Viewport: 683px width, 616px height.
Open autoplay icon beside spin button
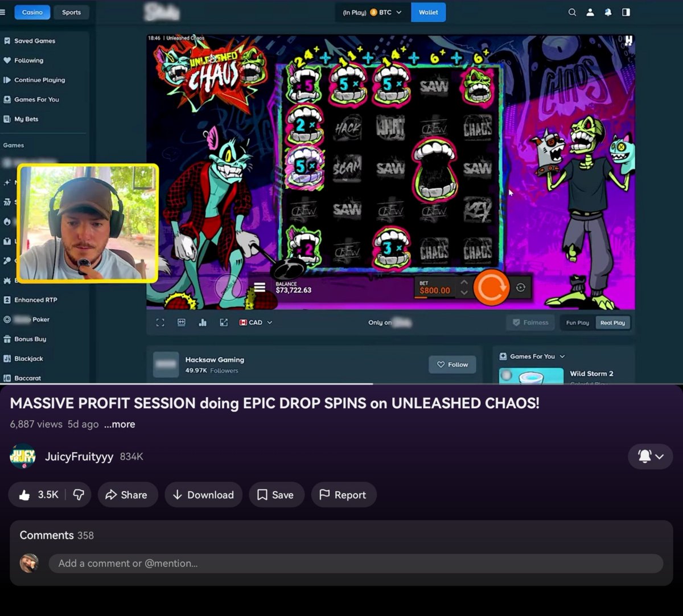520,288
